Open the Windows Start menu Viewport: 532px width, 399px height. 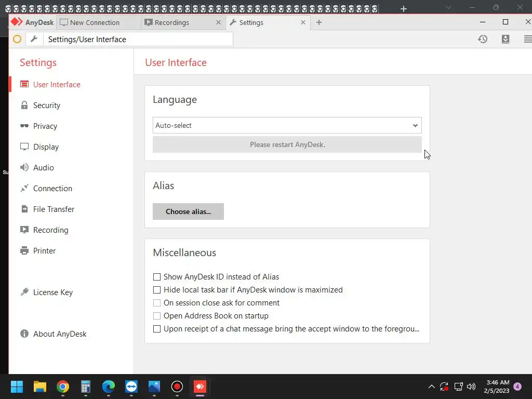tap(17, 387)
